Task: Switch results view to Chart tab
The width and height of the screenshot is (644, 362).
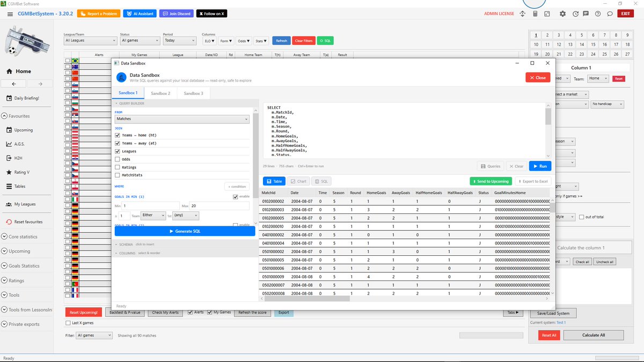Action: click(298, 181)
